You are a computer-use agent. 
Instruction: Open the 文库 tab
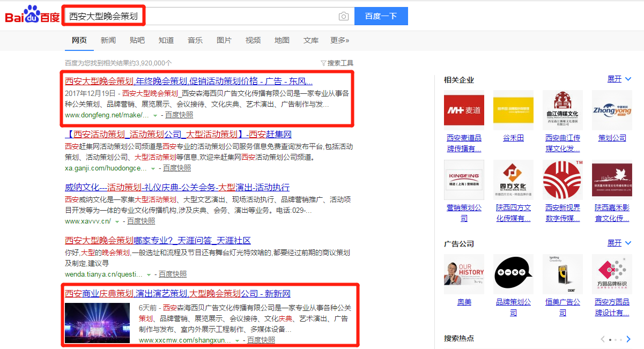[311, 40]
